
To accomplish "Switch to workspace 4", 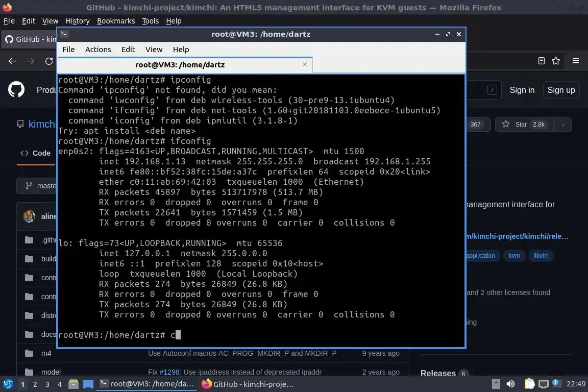I will click(x=60, y=384).
